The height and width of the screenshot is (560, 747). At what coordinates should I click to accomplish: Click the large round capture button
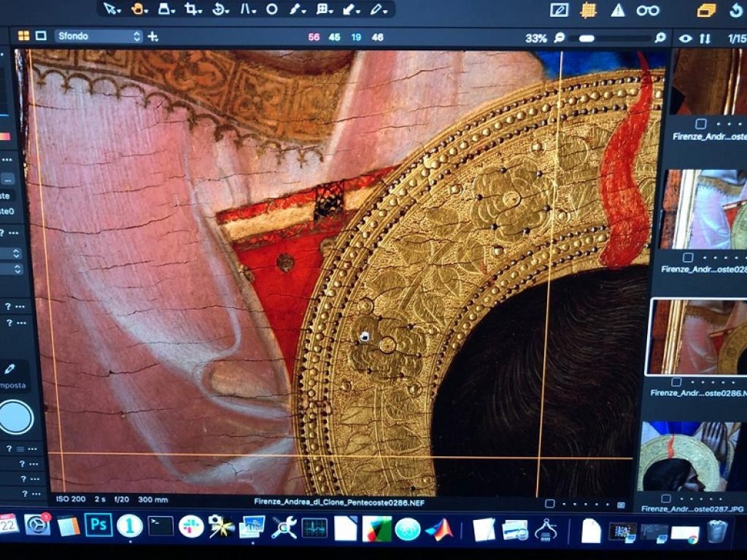click(15, 418)
